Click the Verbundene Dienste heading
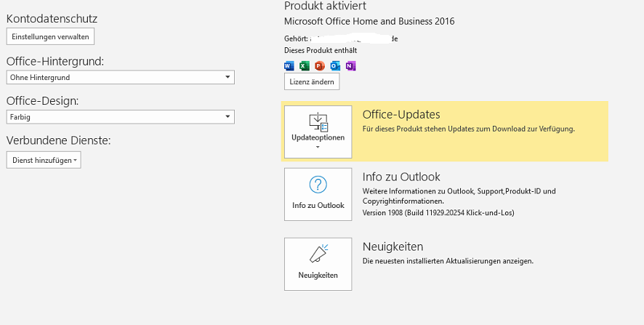The image size is (644, 325). 59,140
